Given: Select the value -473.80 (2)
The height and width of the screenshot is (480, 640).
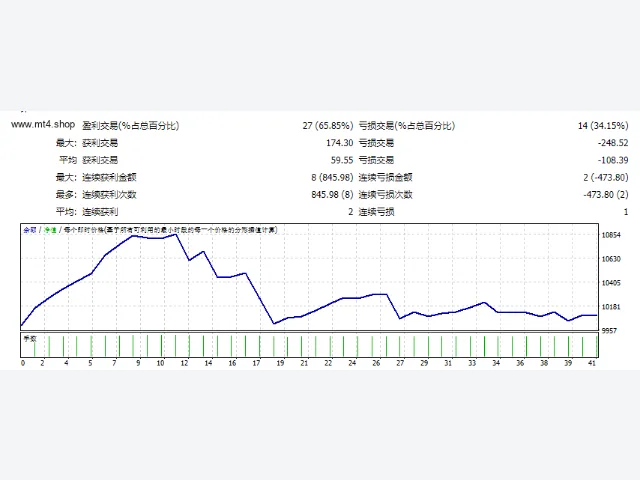Looking at the screenshot, I should click(x=606, y=194).
